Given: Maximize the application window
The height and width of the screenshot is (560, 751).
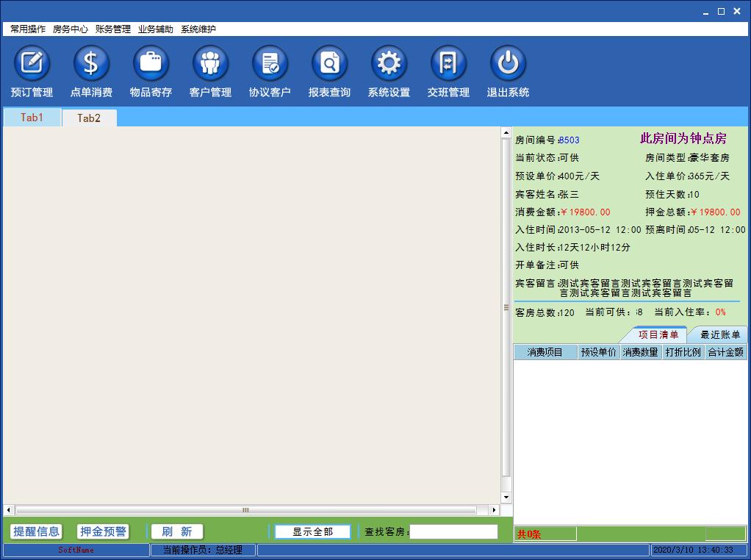Looking at the screenshot, I should pos(722,12).
